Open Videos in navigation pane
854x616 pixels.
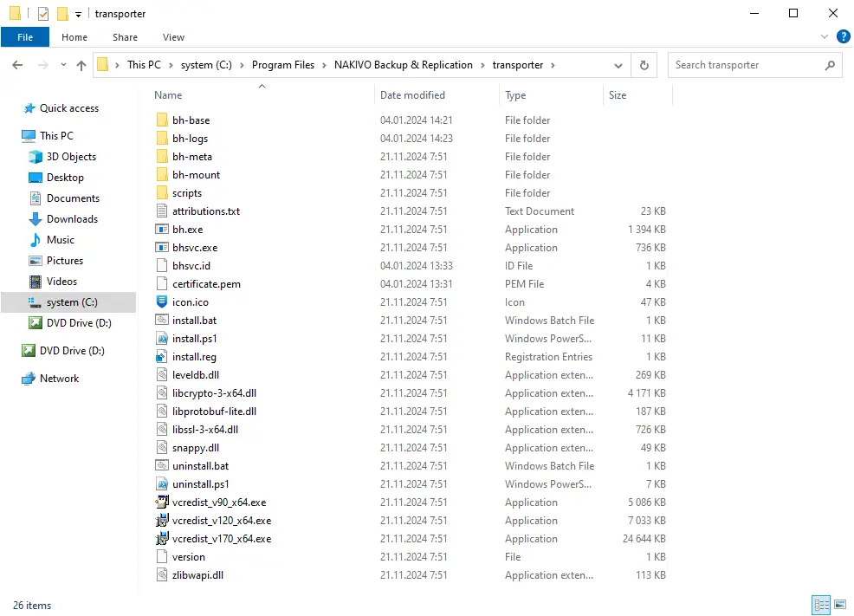[x=61, y=281]
